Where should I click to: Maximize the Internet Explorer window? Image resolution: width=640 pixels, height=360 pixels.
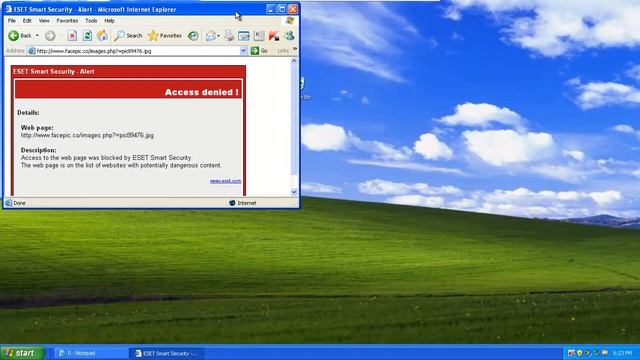[x=282, y=9]
